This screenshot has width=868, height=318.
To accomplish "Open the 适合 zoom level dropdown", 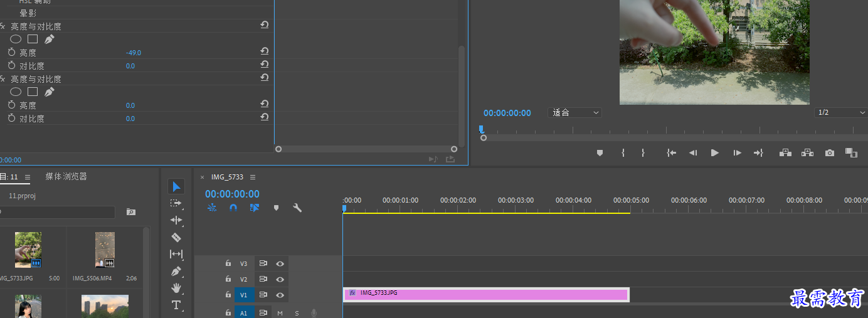I will pos(574,113).
